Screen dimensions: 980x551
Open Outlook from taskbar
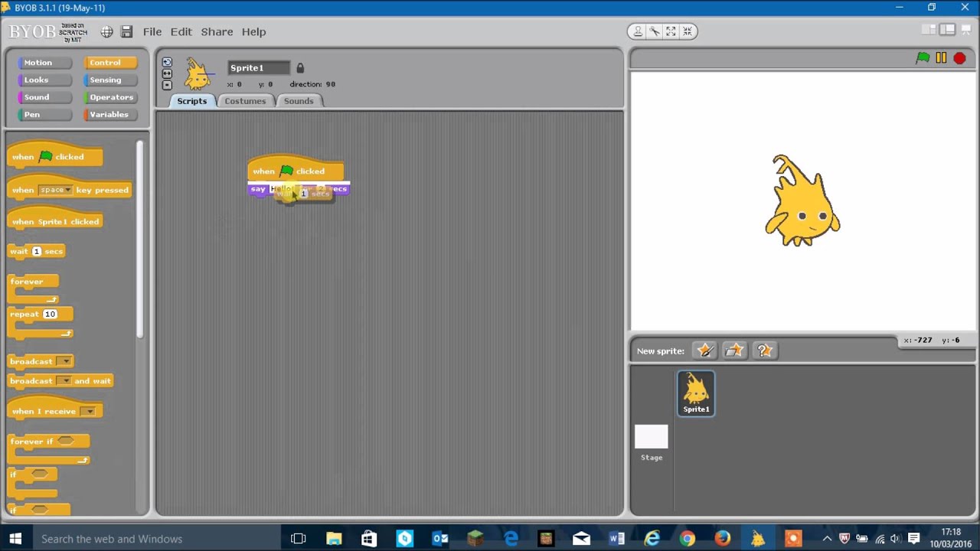pyautogui.click(x=440, y=539)
